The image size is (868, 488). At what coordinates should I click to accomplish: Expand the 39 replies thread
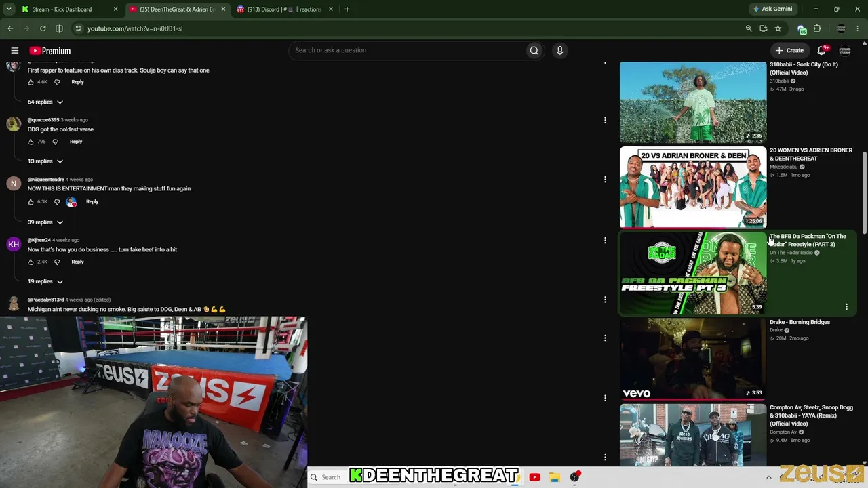(x=45, y=222)
